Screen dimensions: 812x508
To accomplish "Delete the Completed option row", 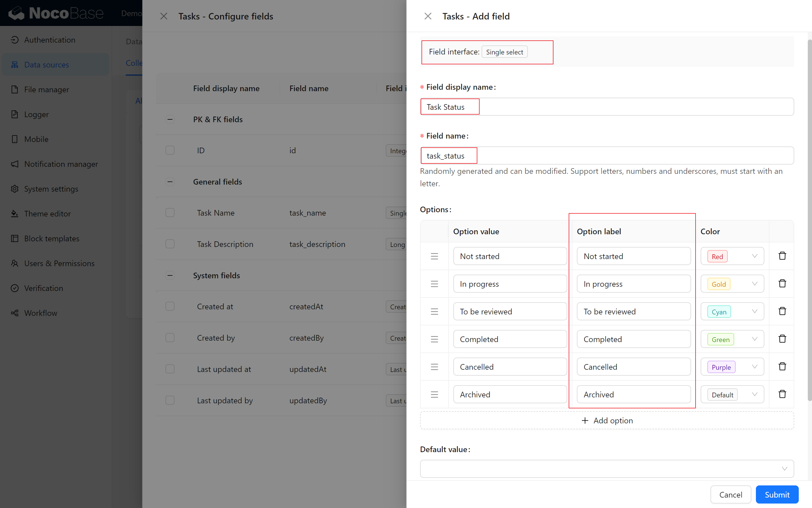I will tap(782, 339).
